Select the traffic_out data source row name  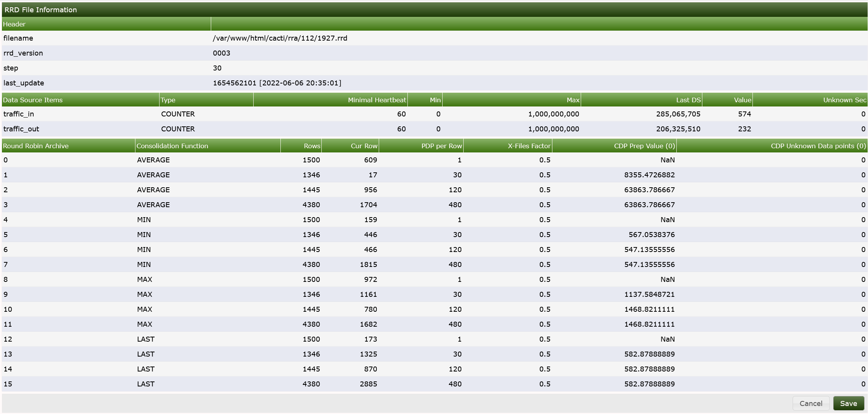[x=21, y=129]
